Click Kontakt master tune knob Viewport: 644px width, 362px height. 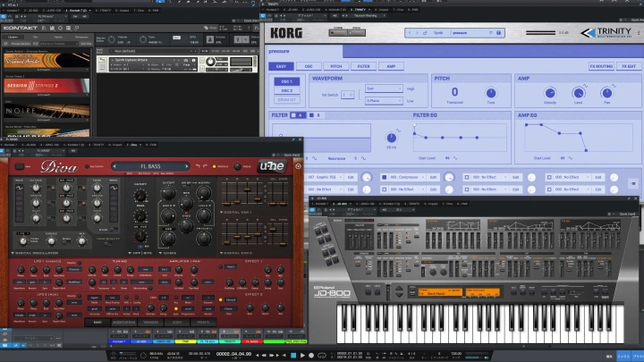coord(143,39)
